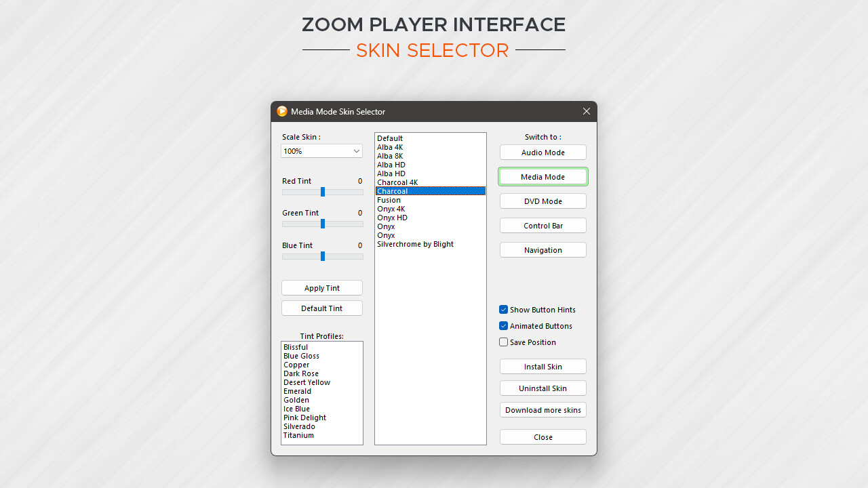Viewport: 868px width, 488px height.
Task: Install a new skin
Action: [542, 366]
